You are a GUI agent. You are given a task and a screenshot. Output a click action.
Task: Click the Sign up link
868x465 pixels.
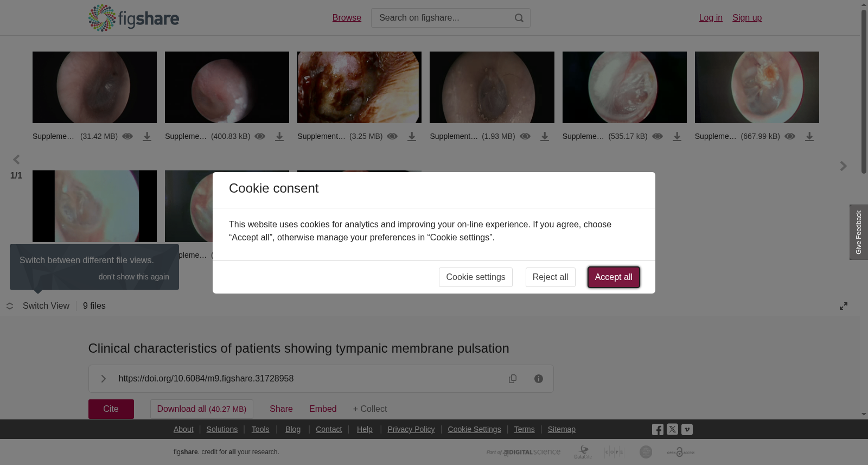(747, 18)
